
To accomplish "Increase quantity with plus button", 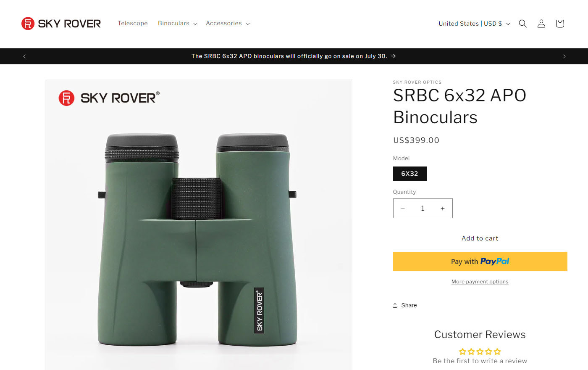I will pyautogui.click(x=443, y=209).
